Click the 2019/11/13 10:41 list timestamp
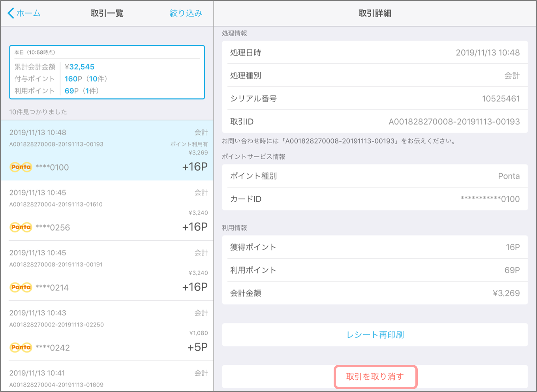 [x=37, y=373]
